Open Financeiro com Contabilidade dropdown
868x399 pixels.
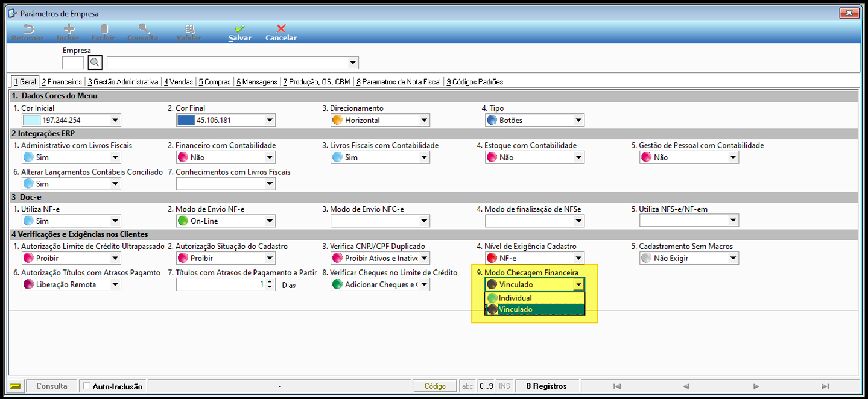(270, 157)
